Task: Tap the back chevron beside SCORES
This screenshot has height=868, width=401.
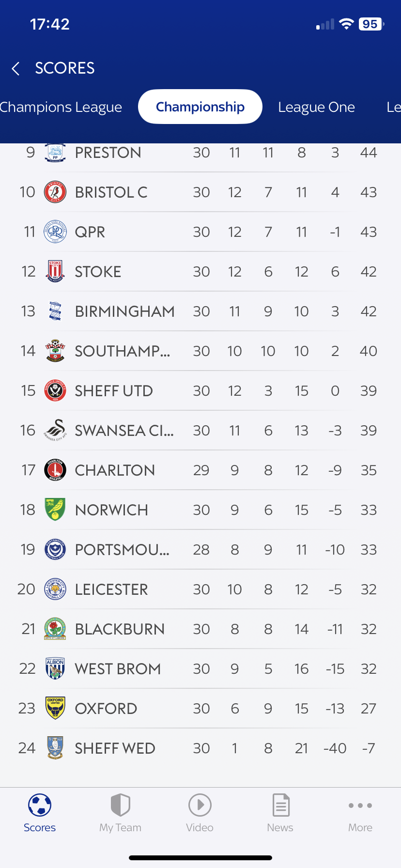Action: coord(16,69)
